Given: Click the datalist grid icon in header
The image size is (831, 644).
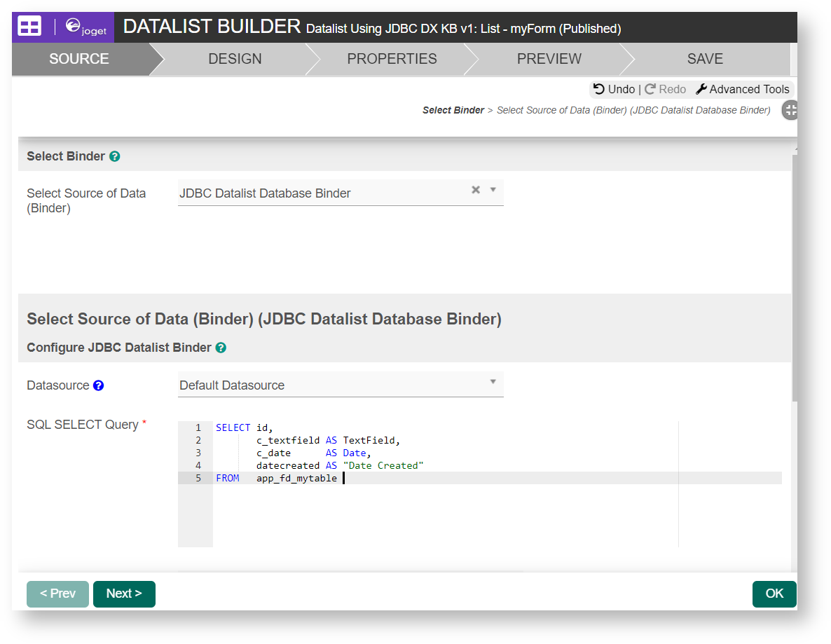Looking at the screenshot, I should [x=29, y=27].
